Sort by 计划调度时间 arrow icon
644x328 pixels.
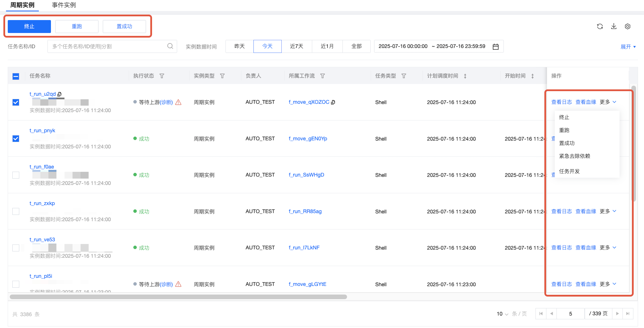coord(465,76)
